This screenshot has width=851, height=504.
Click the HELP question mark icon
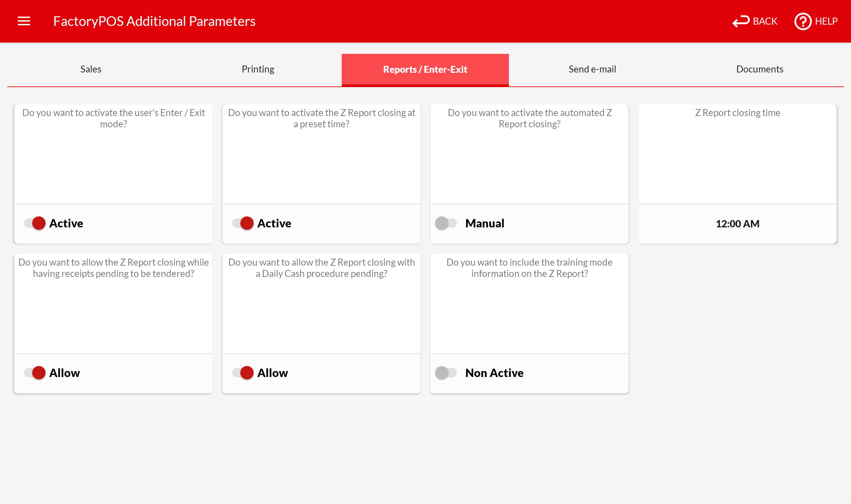[802, 21]
